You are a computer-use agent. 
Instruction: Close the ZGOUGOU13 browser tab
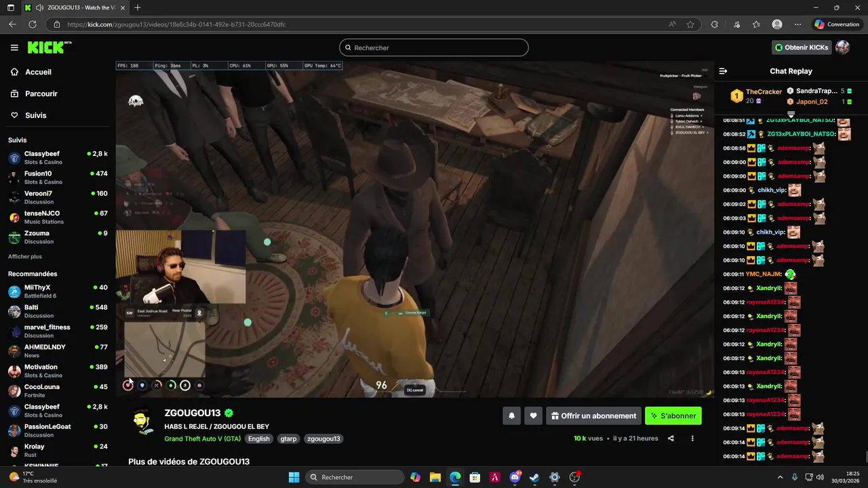(x=123, y=7)
